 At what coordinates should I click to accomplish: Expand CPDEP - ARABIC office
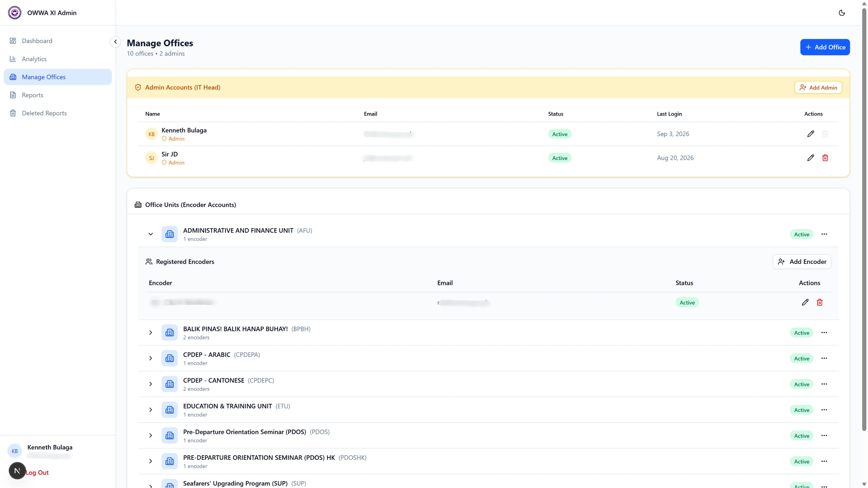point(151,358)
